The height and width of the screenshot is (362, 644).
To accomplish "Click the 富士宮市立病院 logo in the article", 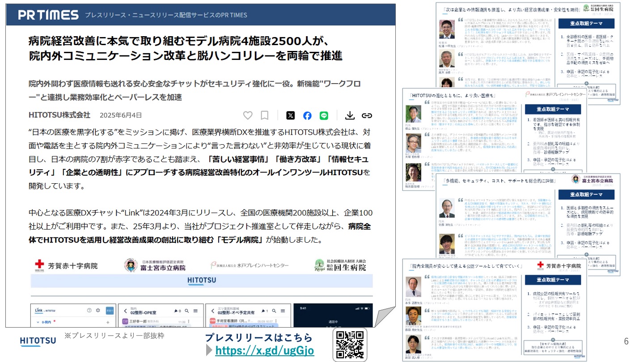I will 154,265.
